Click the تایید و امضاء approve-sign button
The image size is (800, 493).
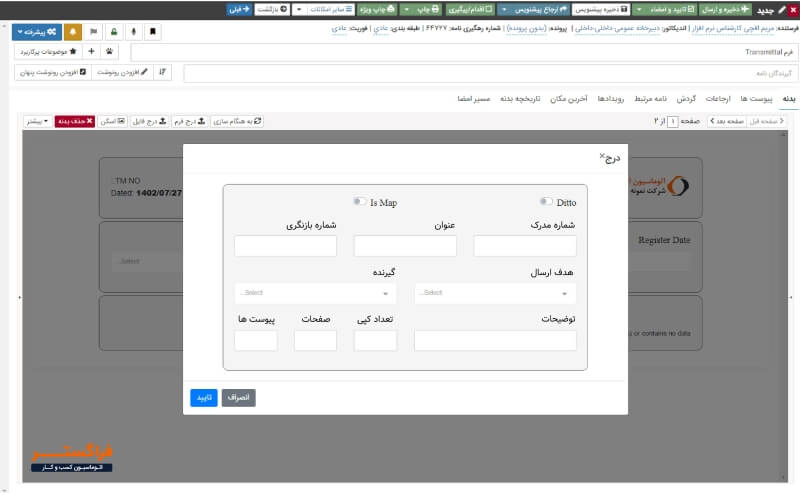(672, 9)
